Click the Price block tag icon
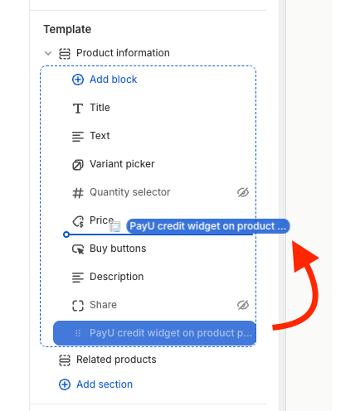This screenshot has height=411, width=360. [x=78, y=221]
